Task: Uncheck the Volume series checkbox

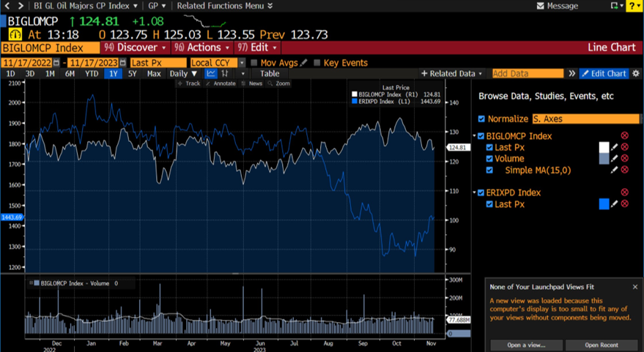Action: coord(489,159)
